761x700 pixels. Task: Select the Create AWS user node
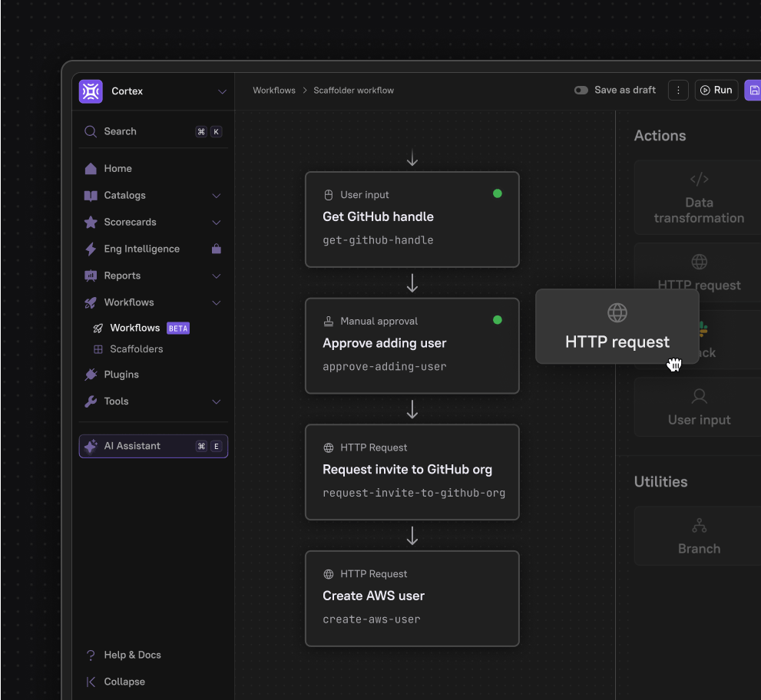(x=412, y=599)
